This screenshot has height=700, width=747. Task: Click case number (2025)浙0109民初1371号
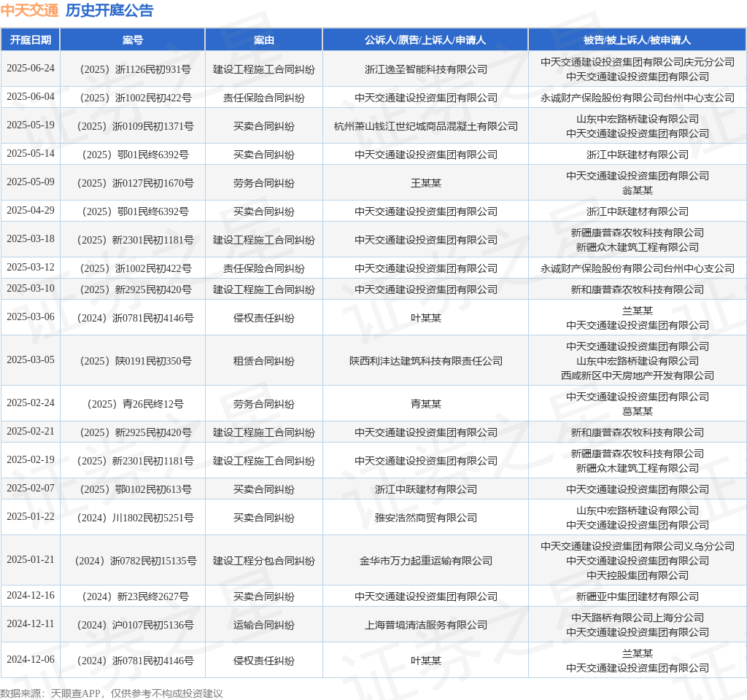(x=133, y=126)
